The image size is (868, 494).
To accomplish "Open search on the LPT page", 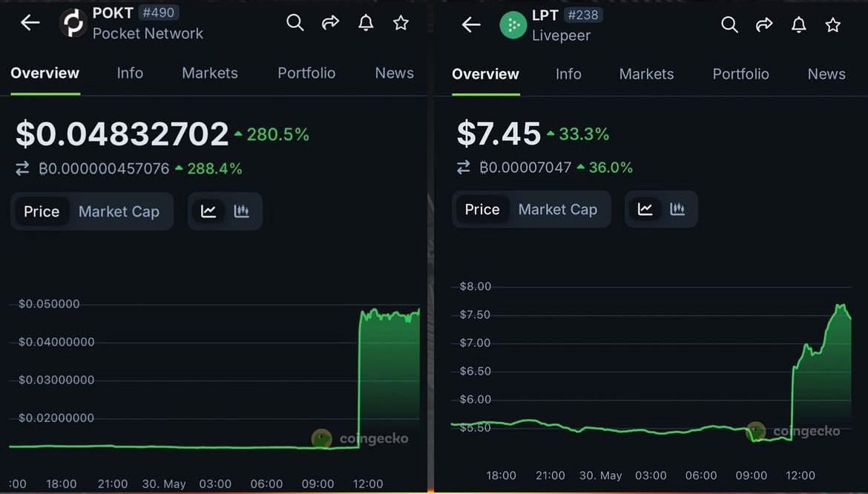I will [x=729, y=24].
